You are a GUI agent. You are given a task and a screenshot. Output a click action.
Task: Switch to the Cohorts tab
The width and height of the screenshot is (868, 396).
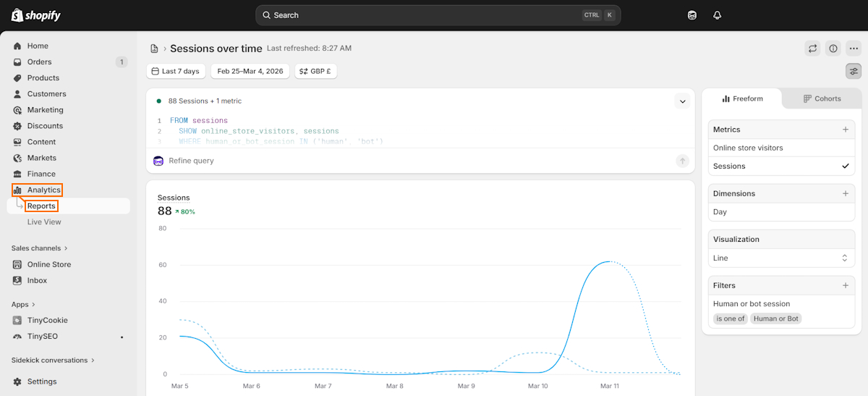[x=822, y=98]
